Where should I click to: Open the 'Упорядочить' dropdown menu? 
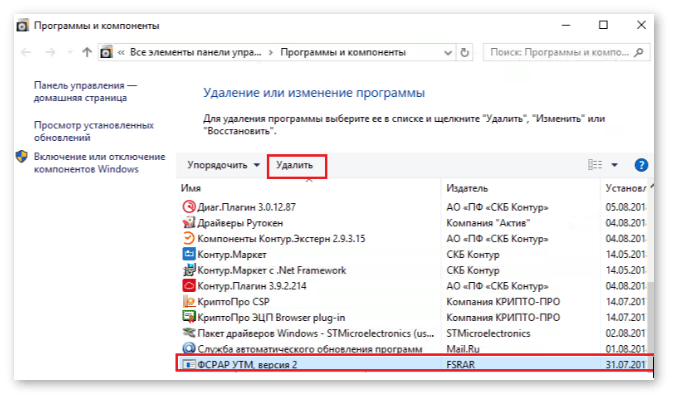(224, 165)
